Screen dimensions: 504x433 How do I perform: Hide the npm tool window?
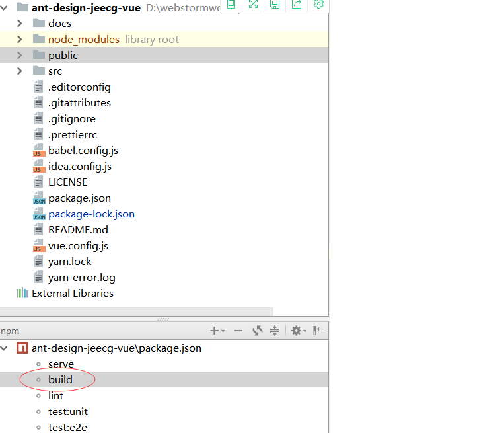318,330
